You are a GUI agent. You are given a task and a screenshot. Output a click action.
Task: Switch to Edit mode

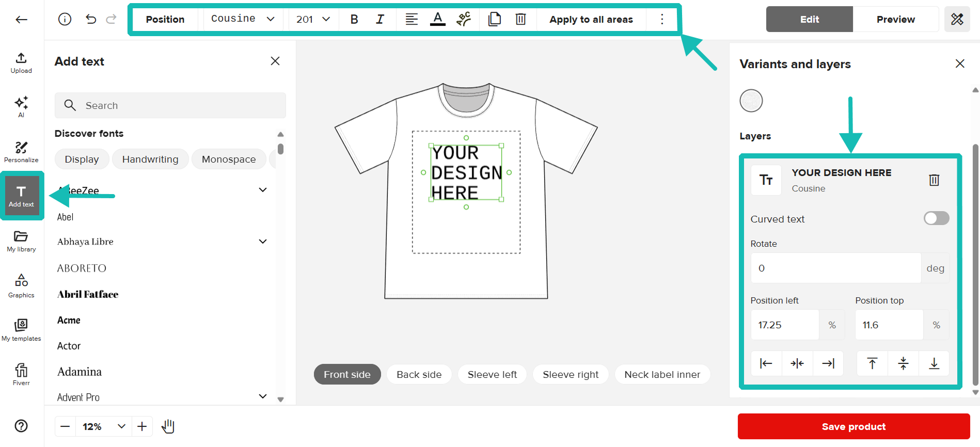coord(809,19)
